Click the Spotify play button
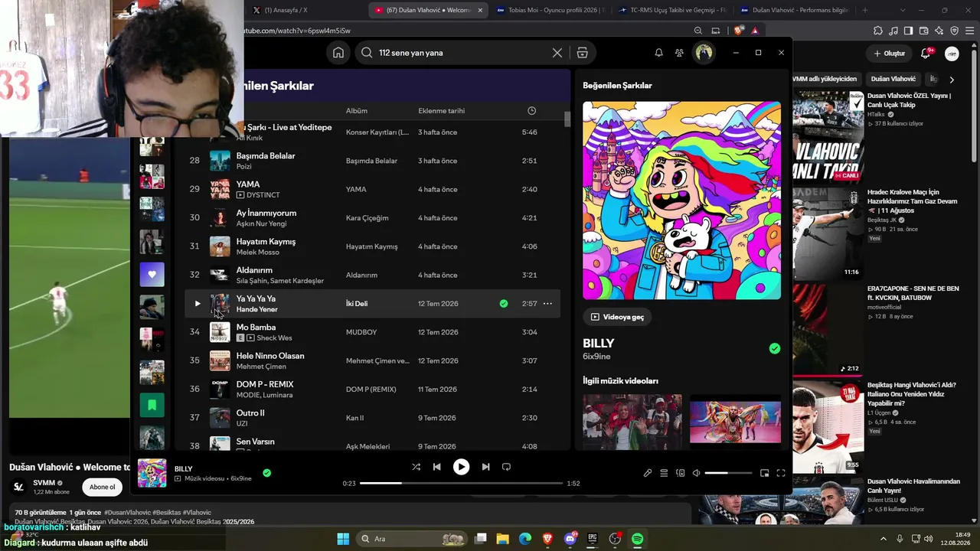This screenshot has width=980, height=551. 461,467
